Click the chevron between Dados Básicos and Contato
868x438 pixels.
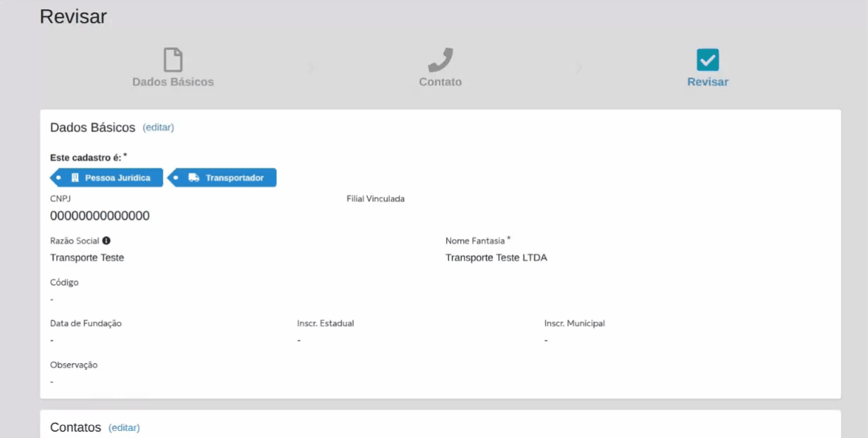click(x=310, y=68)
